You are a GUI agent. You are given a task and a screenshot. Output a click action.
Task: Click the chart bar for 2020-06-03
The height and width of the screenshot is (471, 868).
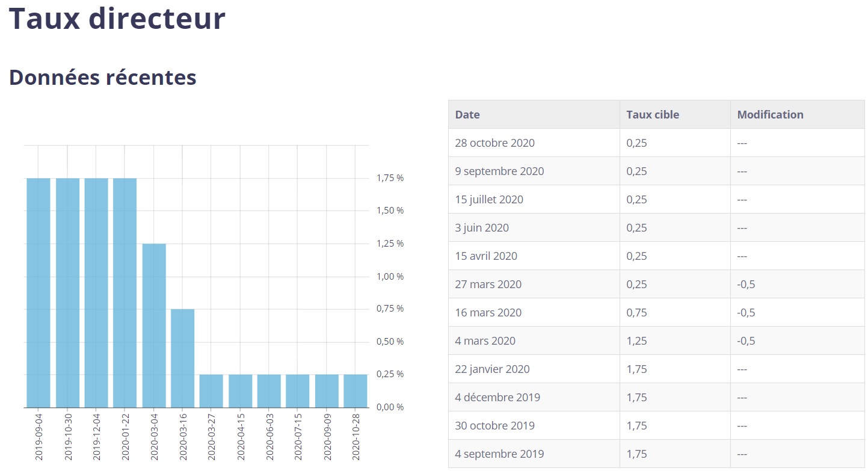click(269, 391)
